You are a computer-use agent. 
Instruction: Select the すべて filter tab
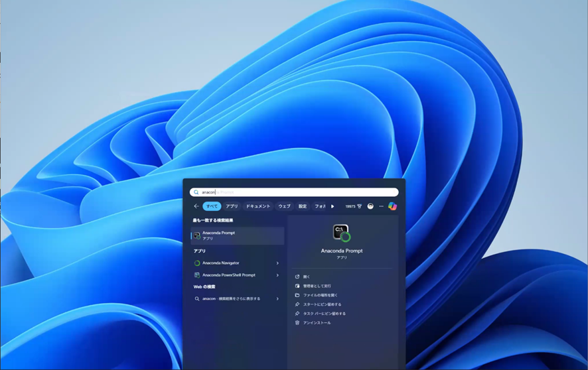click(x=212, y=206)
